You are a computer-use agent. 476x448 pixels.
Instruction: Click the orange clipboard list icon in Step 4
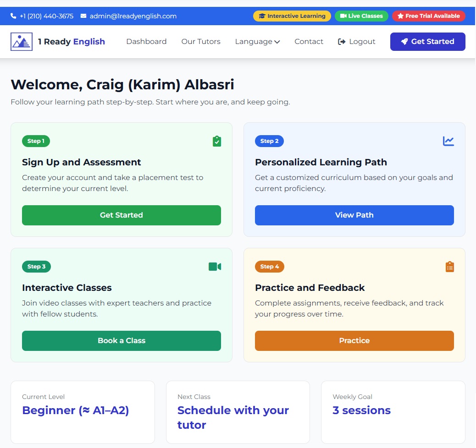(449, 267)
